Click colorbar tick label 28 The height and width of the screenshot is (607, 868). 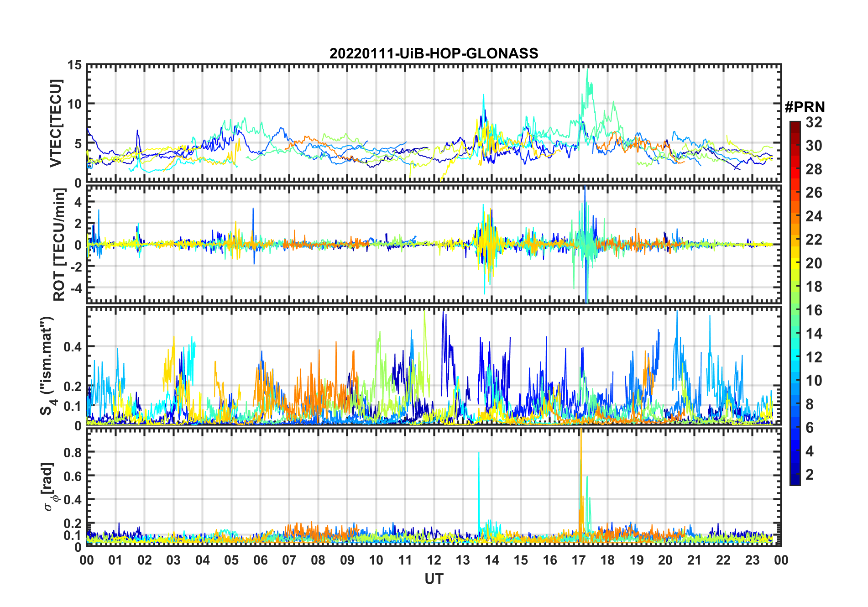(814, 169)
